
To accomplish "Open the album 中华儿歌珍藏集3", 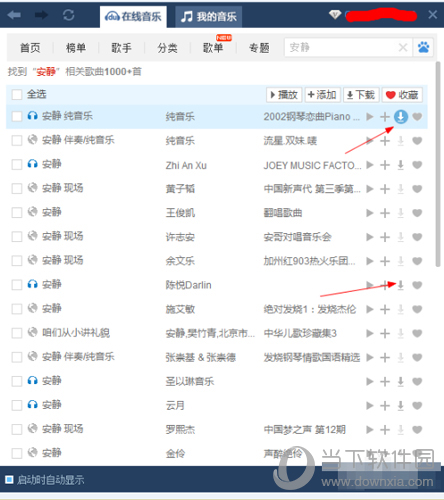I will [300, 333].
